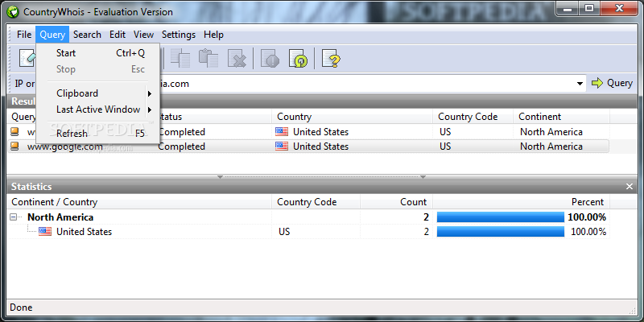
Task: Sort results by Country Code column header
Action: pos(473,117)
